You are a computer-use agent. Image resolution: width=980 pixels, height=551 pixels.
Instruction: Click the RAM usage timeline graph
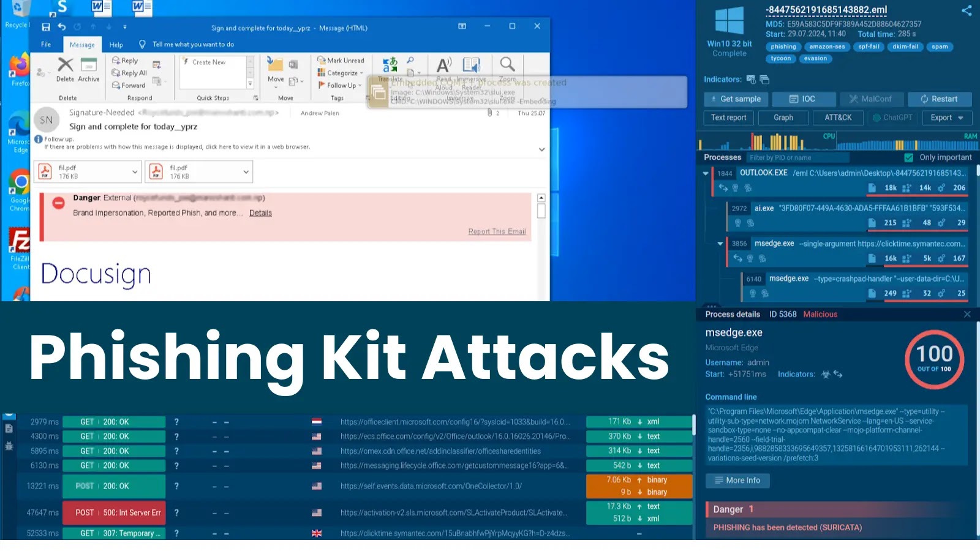(907, 141)
